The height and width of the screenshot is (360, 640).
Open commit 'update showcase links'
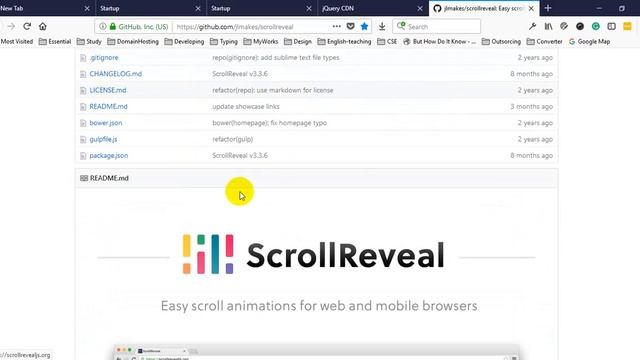coord(246,107)
